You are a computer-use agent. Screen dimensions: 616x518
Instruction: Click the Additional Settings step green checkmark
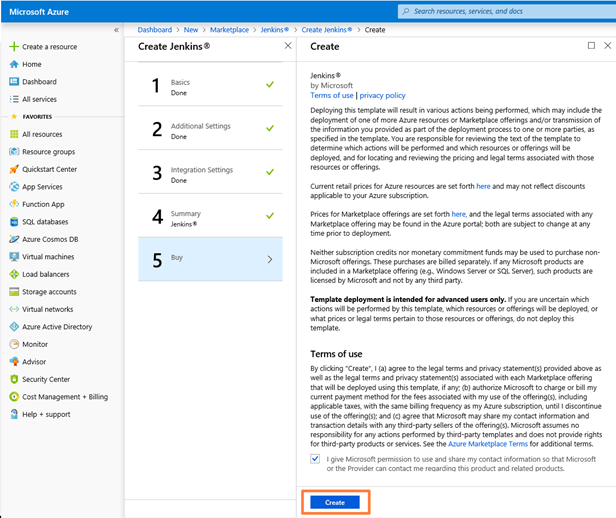point(270,128)
